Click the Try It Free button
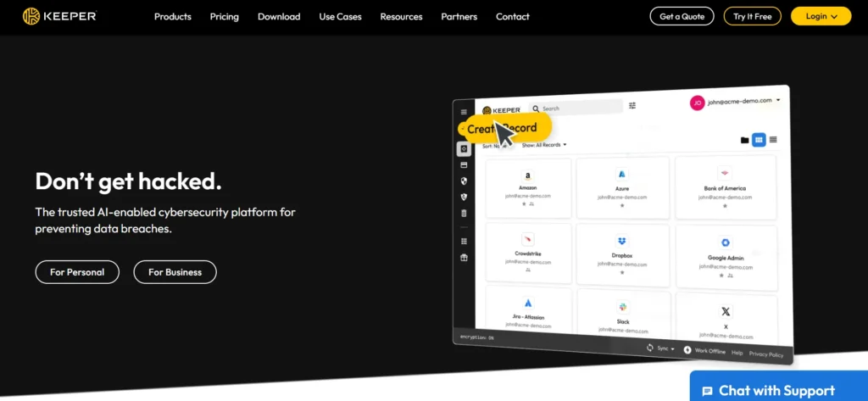The height and width of the screenshot is (401, 868). pyautogui.click(x=753, y=16)
